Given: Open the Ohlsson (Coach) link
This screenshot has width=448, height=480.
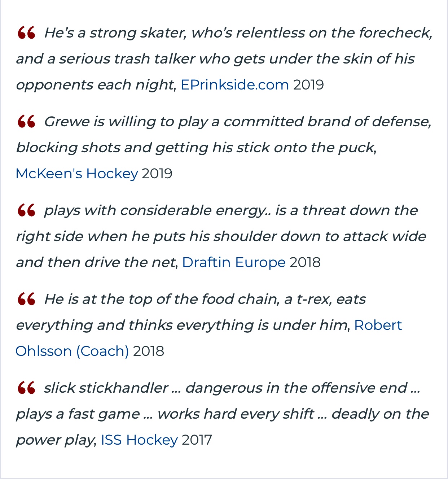Looking at the screenshot, I should pyautogui.click(x=72, y=351).
